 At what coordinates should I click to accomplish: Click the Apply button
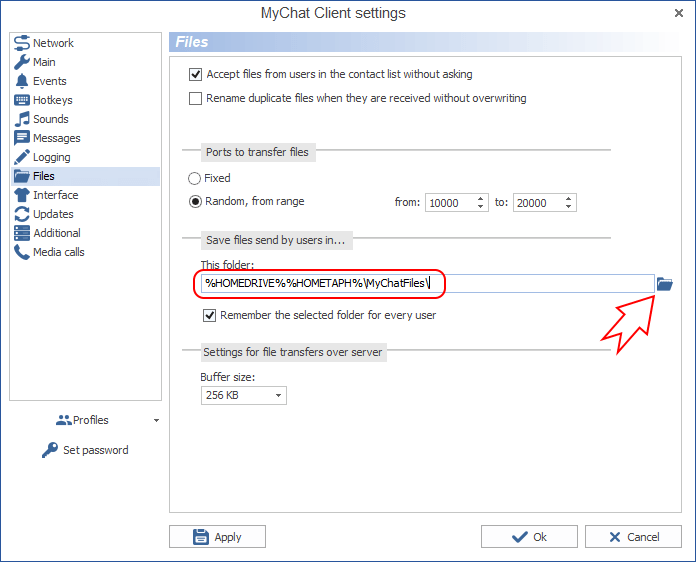click(x=218, y=537)
